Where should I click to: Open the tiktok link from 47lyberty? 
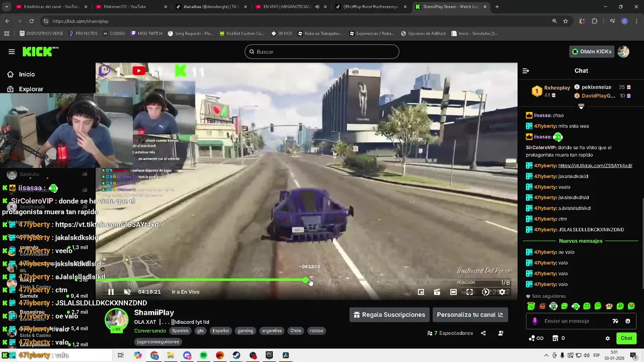pos(595,165)
